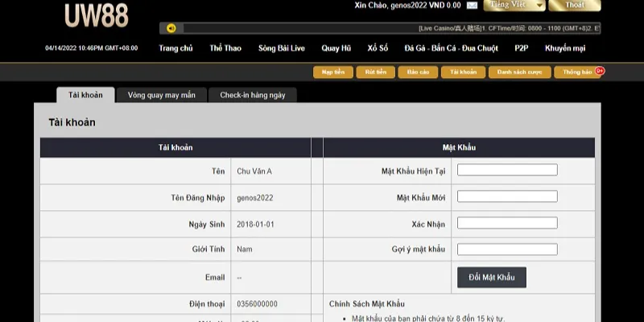This screenshot has height=322, width=644.
Task: Focus the Mật Khẩu Mới input
Action: [507, 196]
